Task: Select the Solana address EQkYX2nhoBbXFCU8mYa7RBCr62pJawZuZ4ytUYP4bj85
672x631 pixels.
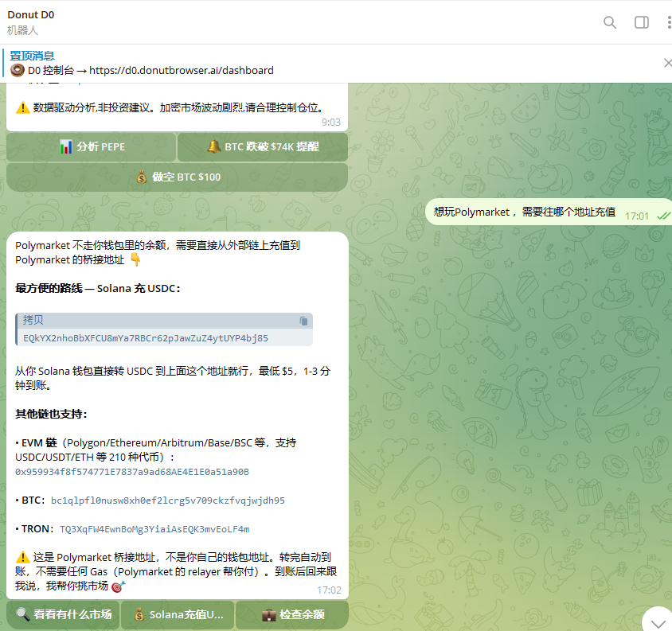Action: tap(146, 338)
